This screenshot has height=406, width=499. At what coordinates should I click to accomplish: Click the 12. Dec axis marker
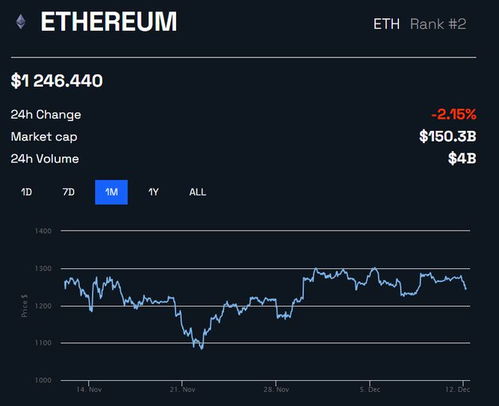[x=458, y=389]
